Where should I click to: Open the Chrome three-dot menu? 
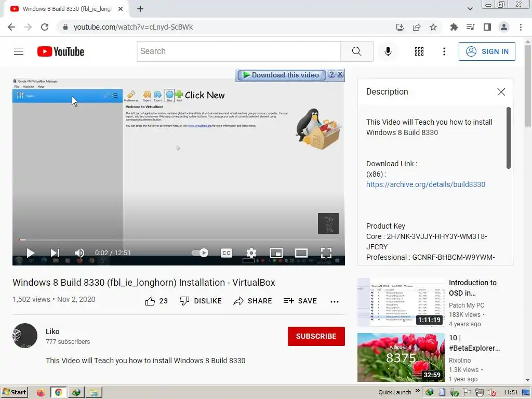521,27
